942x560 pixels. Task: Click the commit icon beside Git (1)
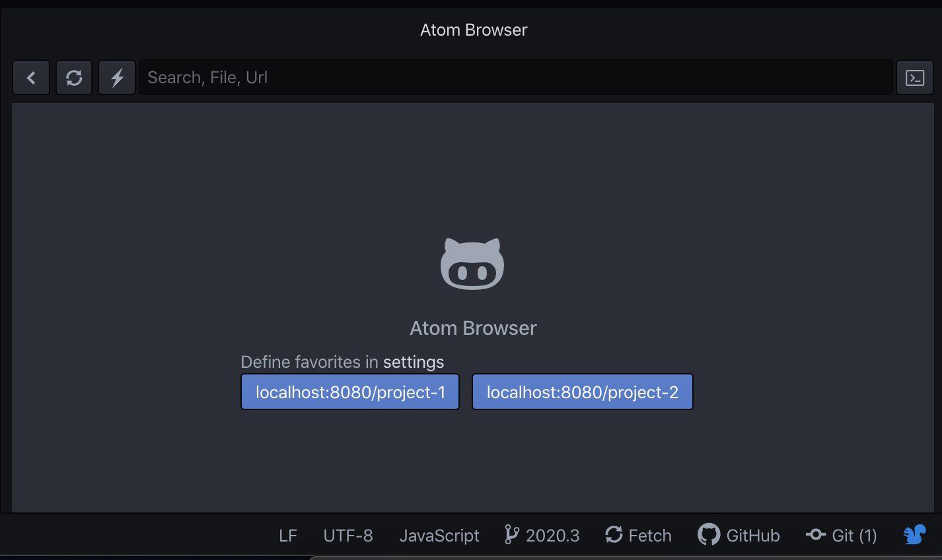pos(816,534)
